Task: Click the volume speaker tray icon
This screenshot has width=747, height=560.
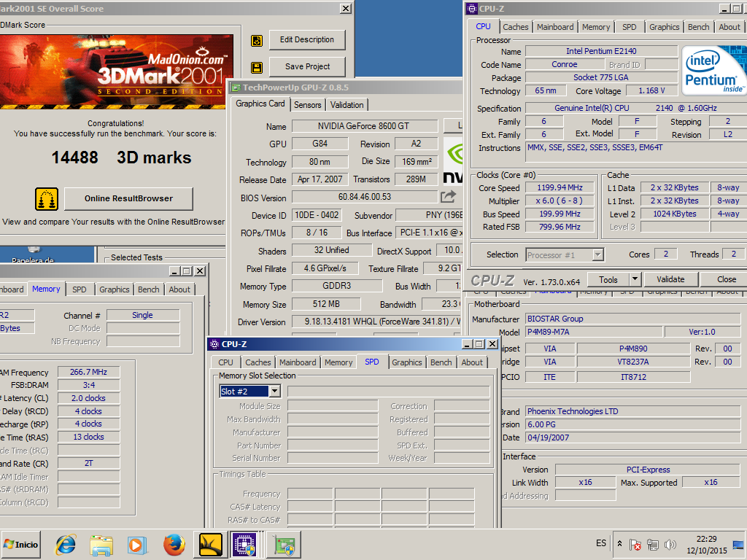Action: pos(670,544)
